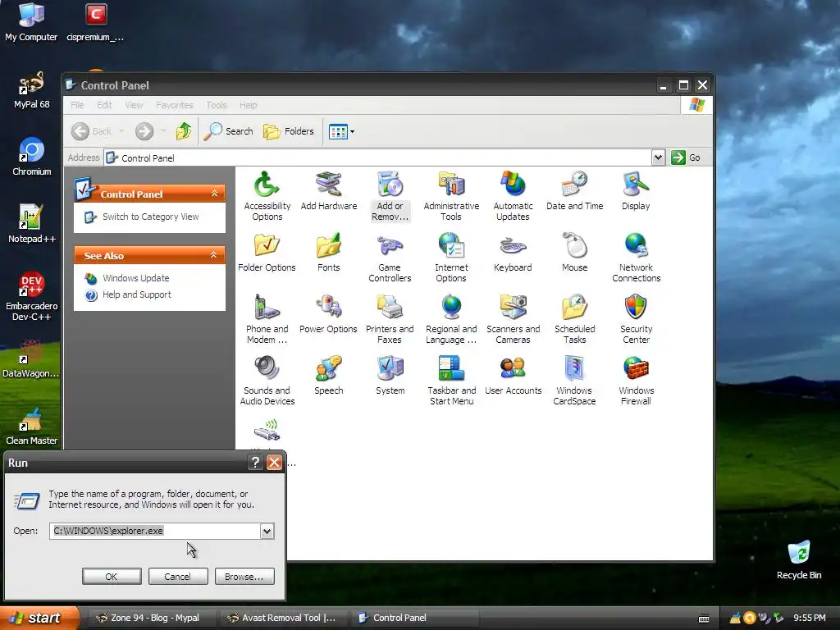Click the Search toolbar button
840x630 pixels.
229,131
